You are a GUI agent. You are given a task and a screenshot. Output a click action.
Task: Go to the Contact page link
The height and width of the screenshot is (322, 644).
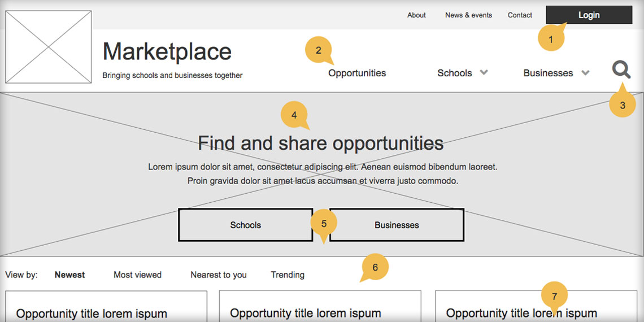click(x=520, y=15)
